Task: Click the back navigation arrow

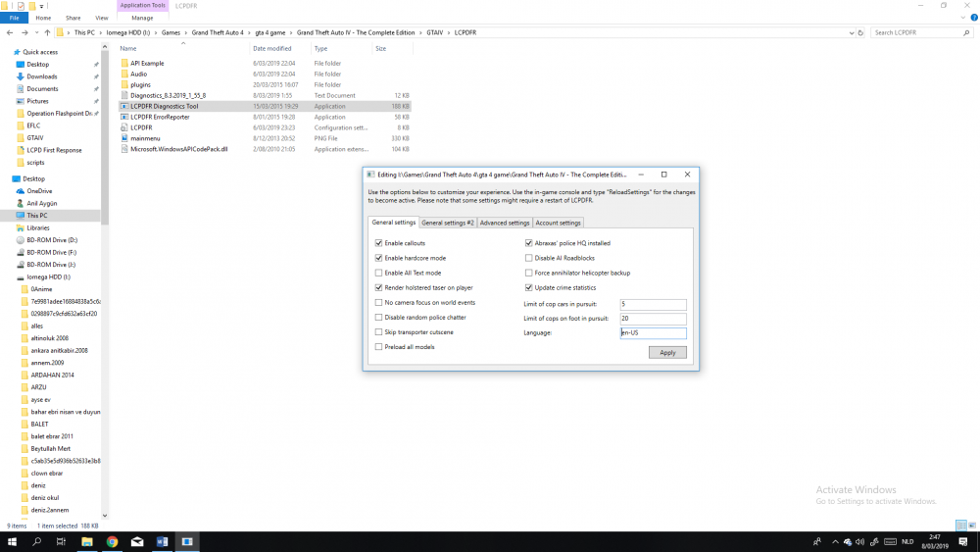Action: click(10, 32)
